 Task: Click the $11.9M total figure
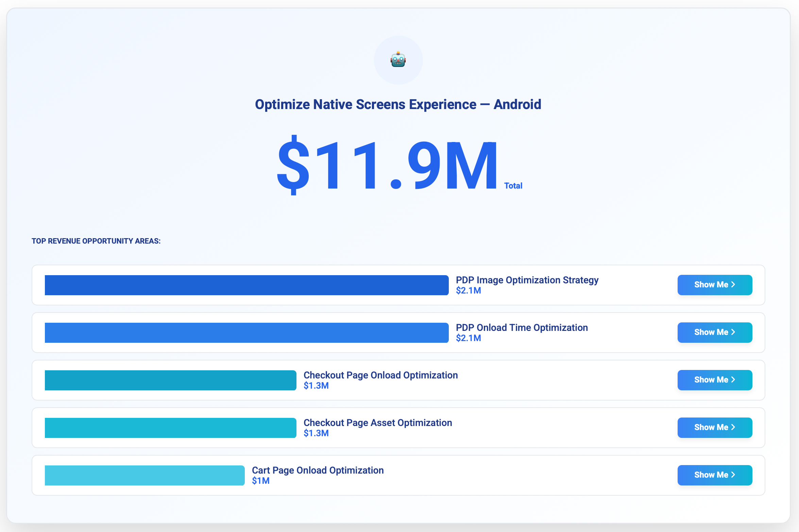tap(387, 165)
